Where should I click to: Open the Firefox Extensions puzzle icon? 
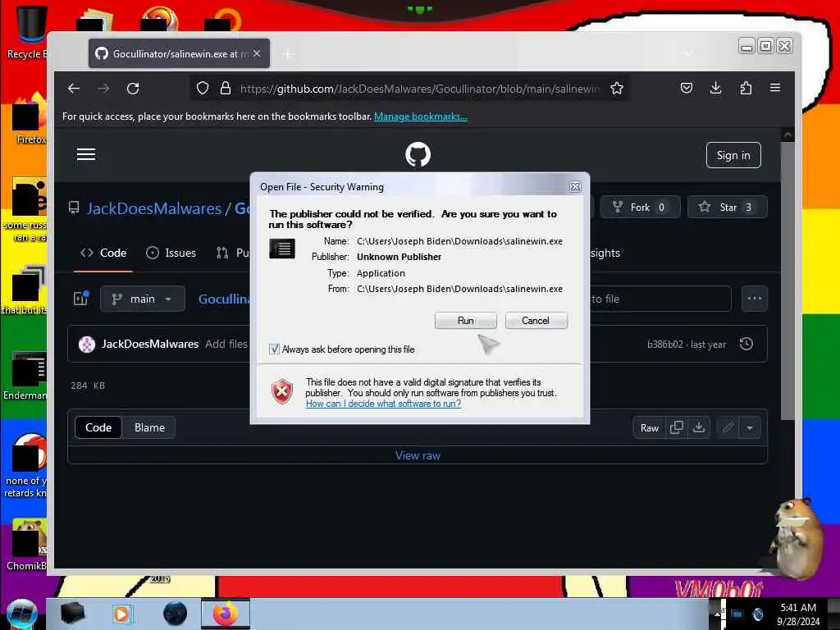(746, 88)
